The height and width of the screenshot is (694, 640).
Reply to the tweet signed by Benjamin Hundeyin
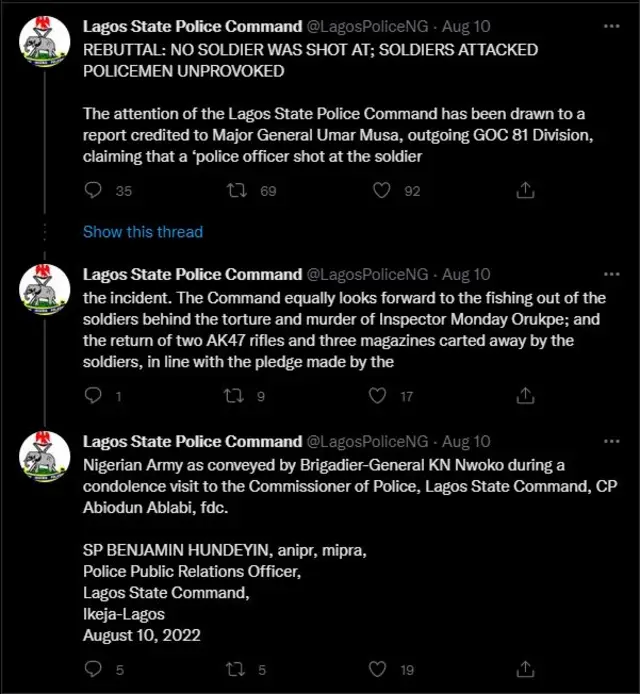93,670
